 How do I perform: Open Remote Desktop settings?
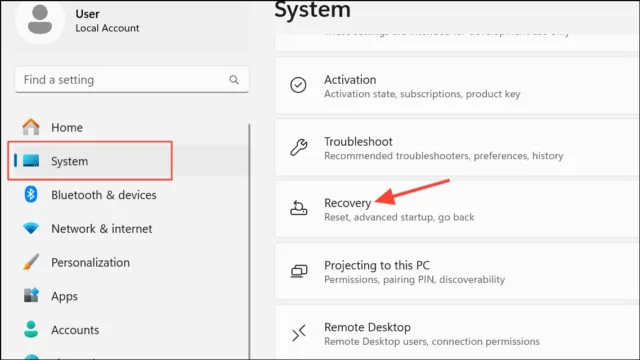pos(457,333)
